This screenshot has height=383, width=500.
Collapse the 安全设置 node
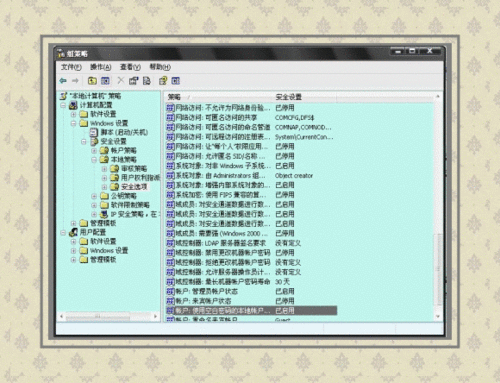pos(84,142)
